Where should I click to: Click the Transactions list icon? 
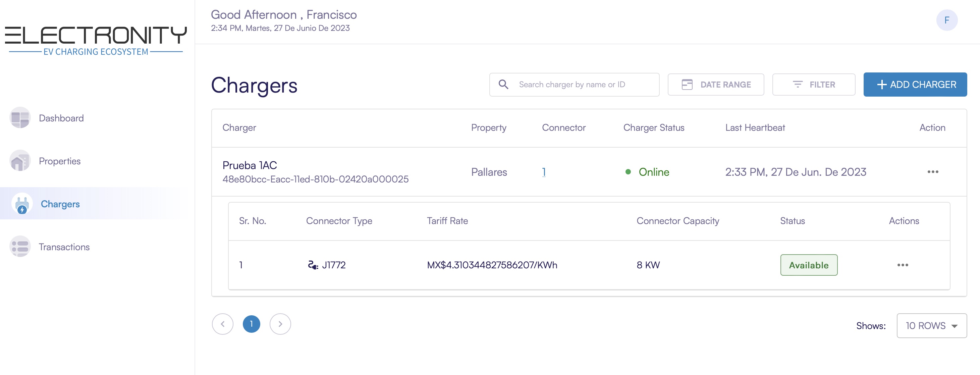pyautogui.click(x=20, y=247)
